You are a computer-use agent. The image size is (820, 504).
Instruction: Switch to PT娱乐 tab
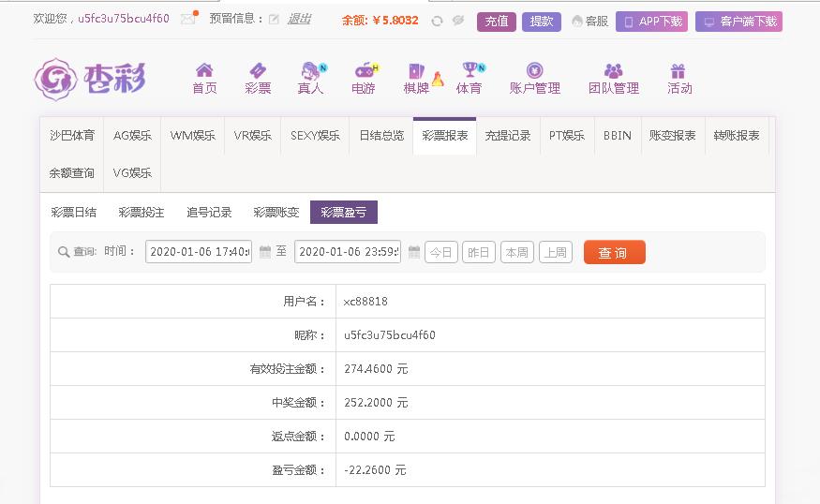tap(567, 136)
